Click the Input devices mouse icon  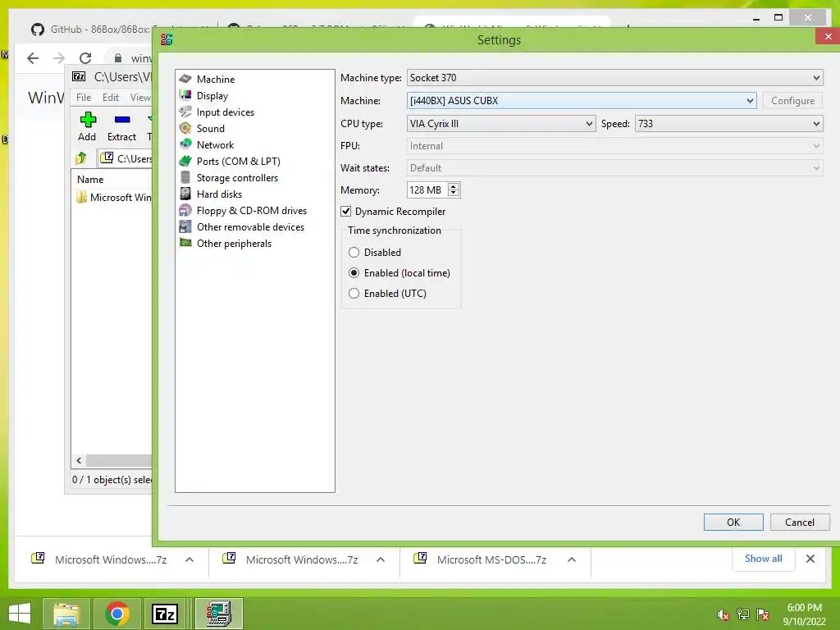pos(185,112)
